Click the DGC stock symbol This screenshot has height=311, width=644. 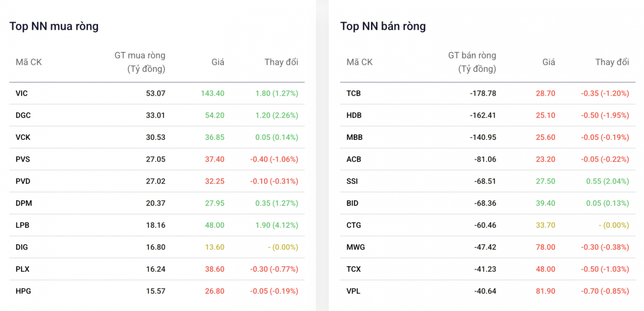[23, 115]
